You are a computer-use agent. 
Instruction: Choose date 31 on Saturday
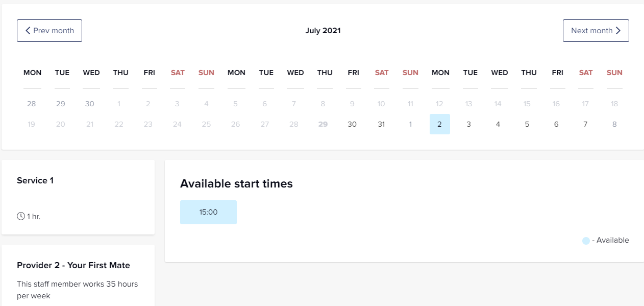381,124
